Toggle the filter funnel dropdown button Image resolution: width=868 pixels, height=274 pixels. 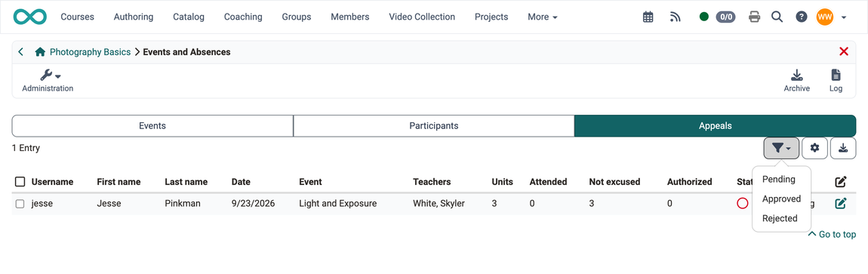[781, 148]
